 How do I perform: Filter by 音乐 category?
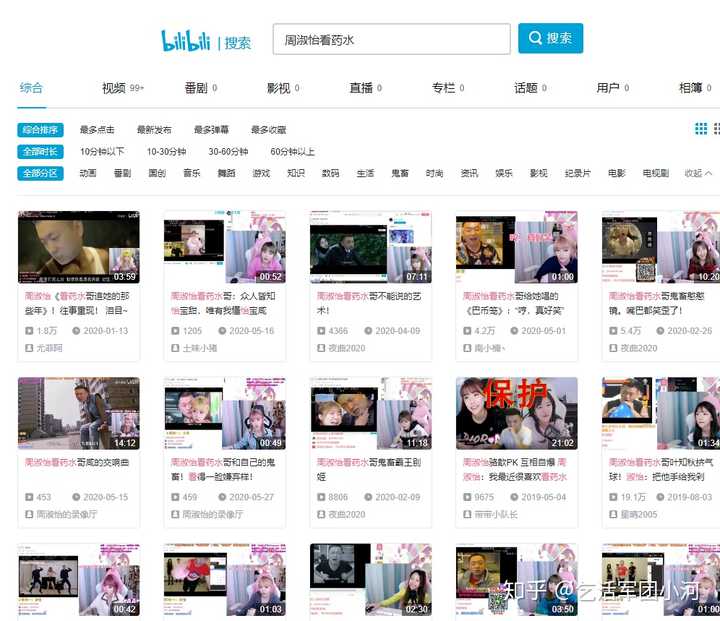click(x=192, y=173)
